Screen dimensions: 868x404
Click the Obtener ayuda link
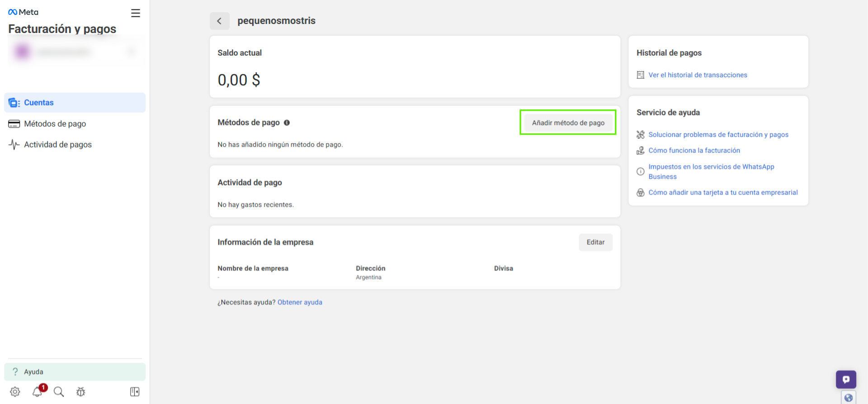(x=300, y=302)
